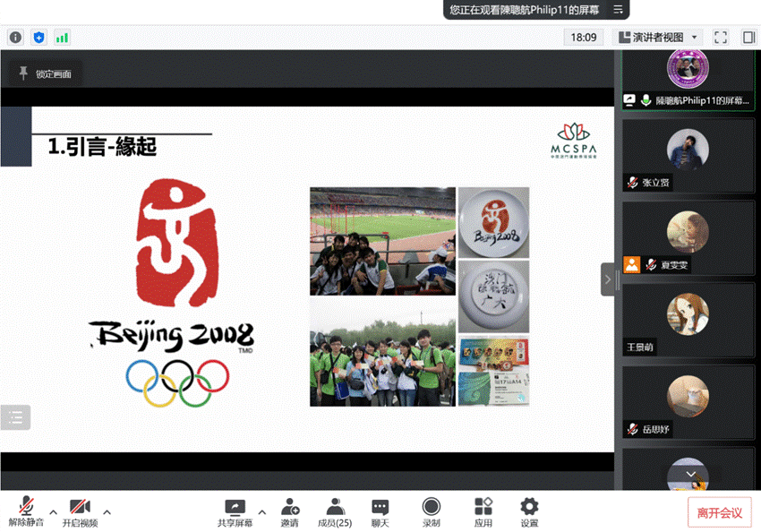The width and height of the screenshot is (761, 532).
Task: Click the 18:09 meeting timer
Action: [584, 38]
